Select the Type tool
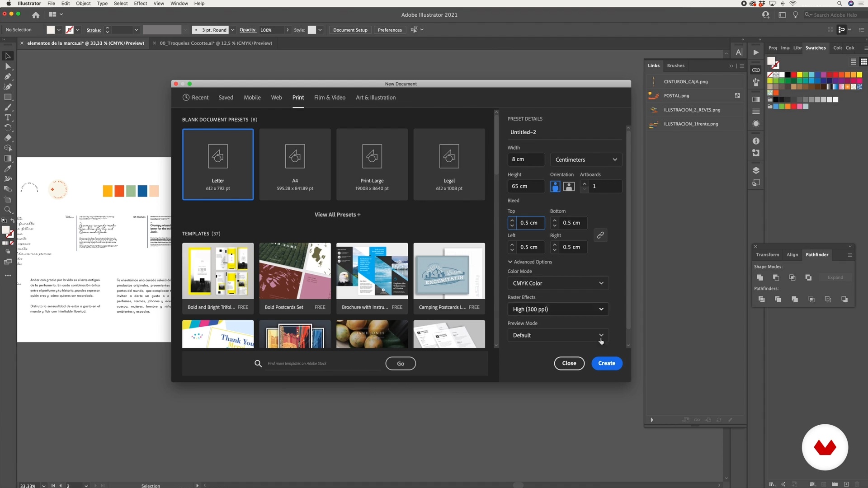The width and height of the screenshot is (868, 488). [8, 117]
